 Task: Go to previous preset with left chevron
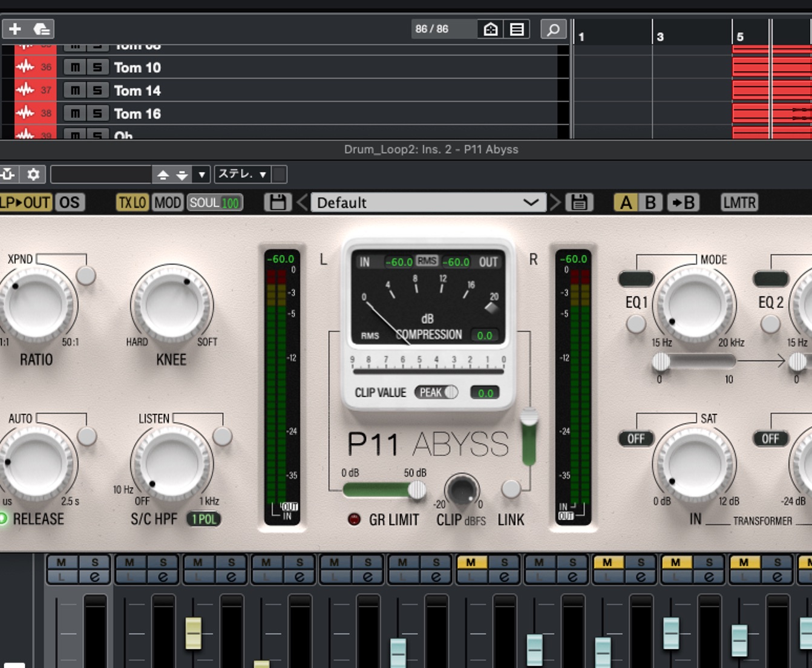302,202
